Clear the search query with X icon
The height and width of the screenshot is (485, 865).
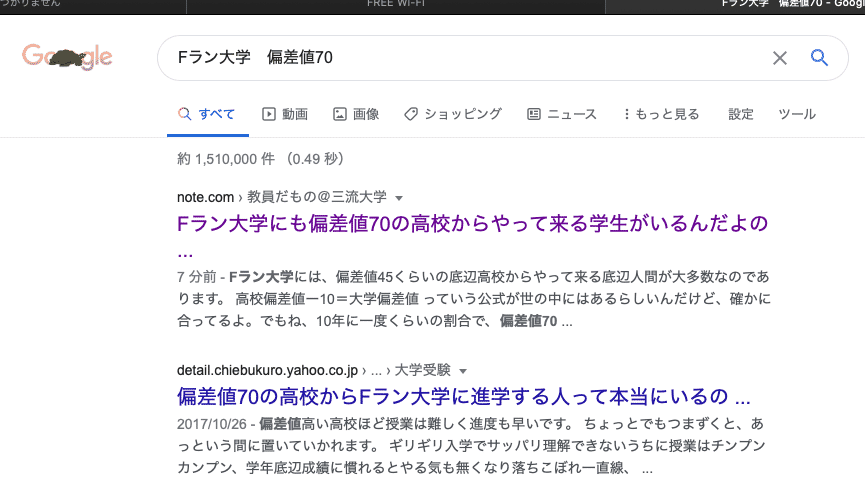tap(779, 58)
